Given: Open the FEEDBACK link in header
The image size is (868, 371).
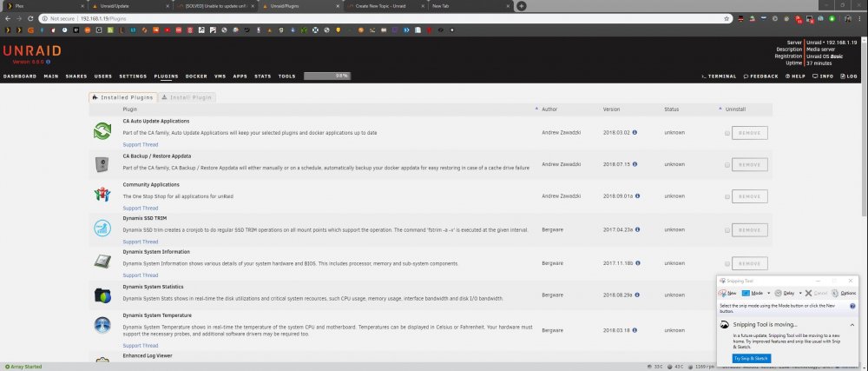Looking at the screenshot, I should coord(760,76).
